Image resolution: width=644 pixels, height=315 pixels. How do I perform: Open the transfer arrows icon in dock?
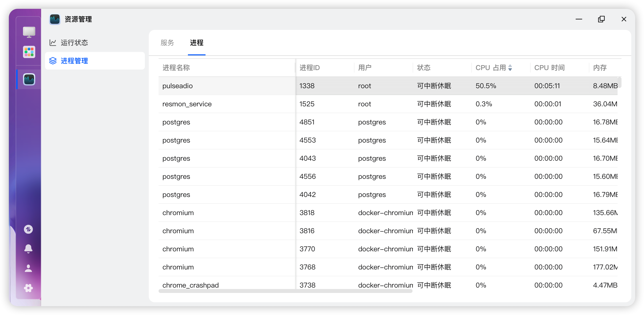pyautogui.click(x=28, y=229)
